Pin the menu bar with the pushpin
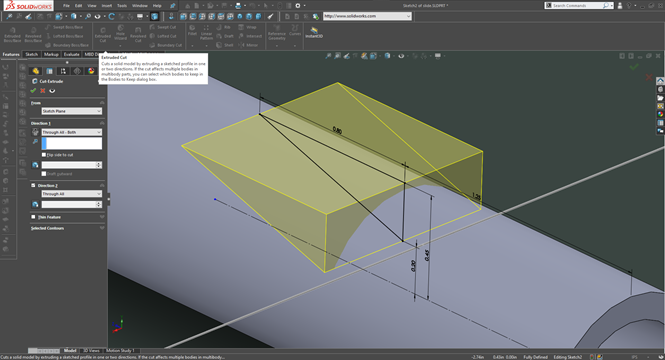 (173, 6)
